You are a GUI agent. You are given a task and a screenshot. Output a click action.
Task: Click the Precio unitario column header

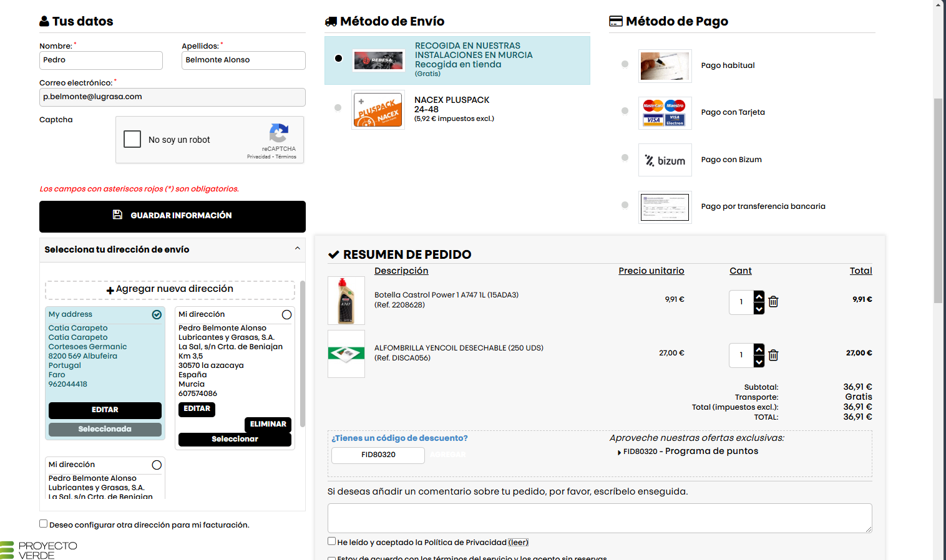click(x=651, y=271)
